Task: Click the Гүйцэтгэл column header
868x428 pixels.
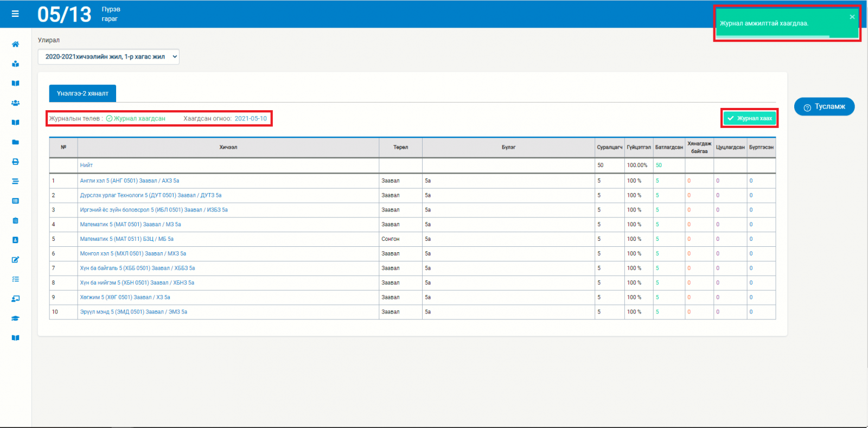Action: 639,148
